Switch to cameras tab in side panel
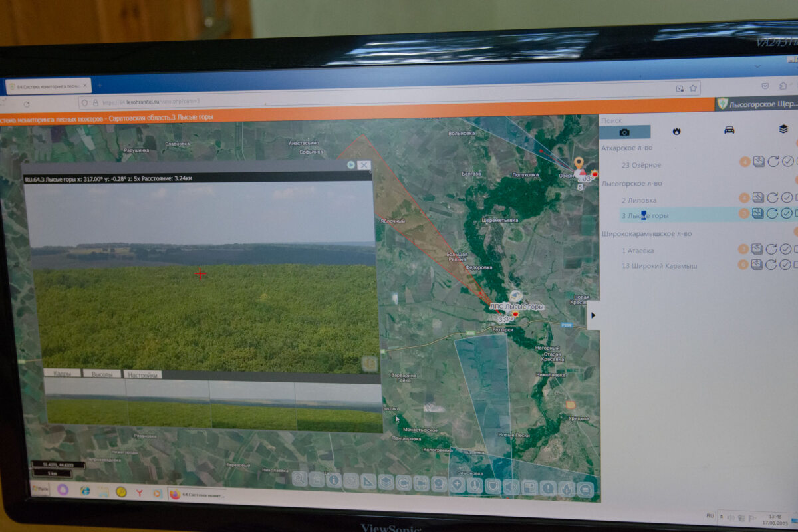Image resolution: width=798 pixels, height=532 pixels. [624, 131]
